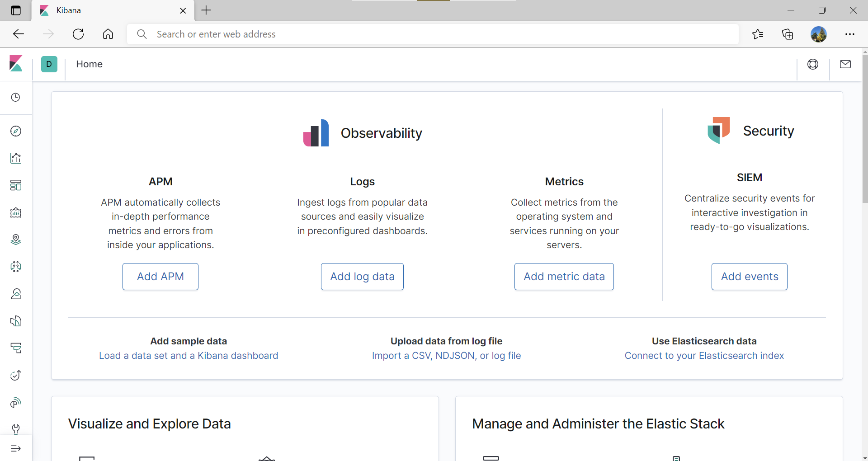
Task: Open the newsfeed mail icon
Action: 845,64
